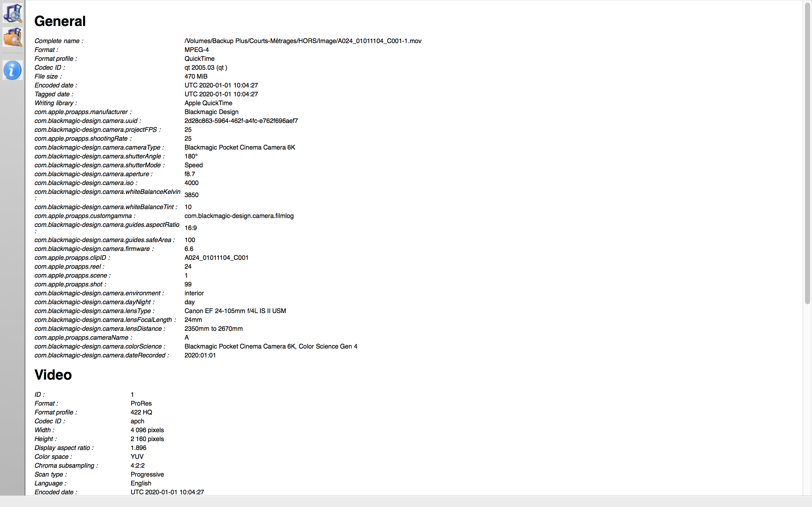812x507 pixels.
Task: Click the ProRes video format value
Action: coord(141,403)
